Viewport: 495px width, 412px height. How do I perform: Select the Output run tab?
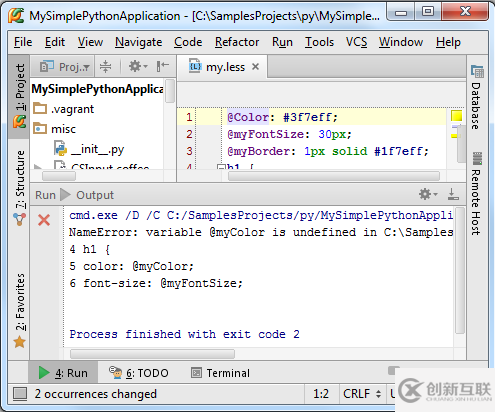click(95, 195)
